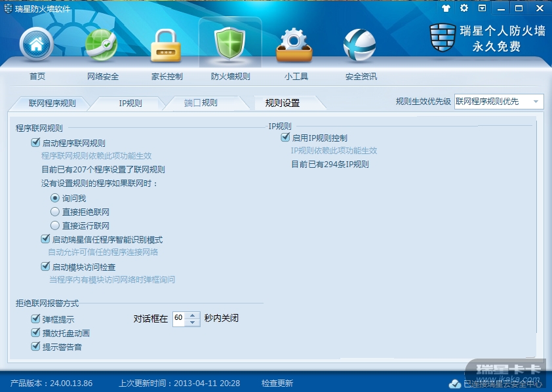Switch to the 联网程序规则 tab

click(x=52, y=103)
